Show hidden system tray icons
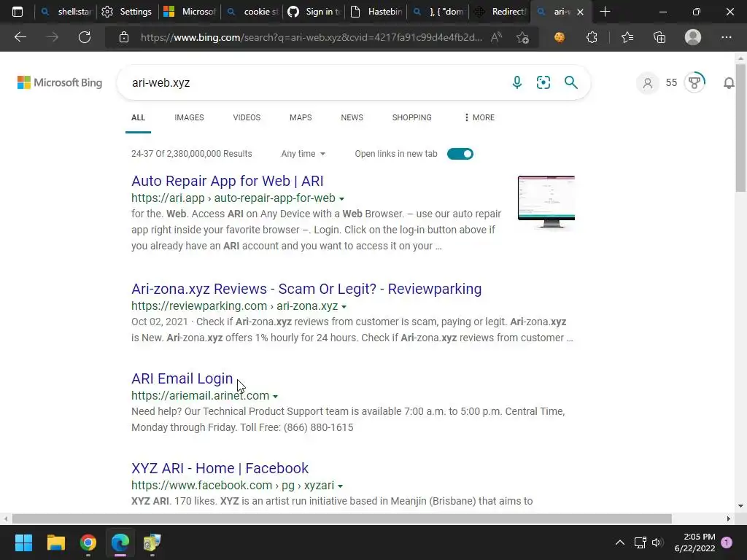 [620, 542]
